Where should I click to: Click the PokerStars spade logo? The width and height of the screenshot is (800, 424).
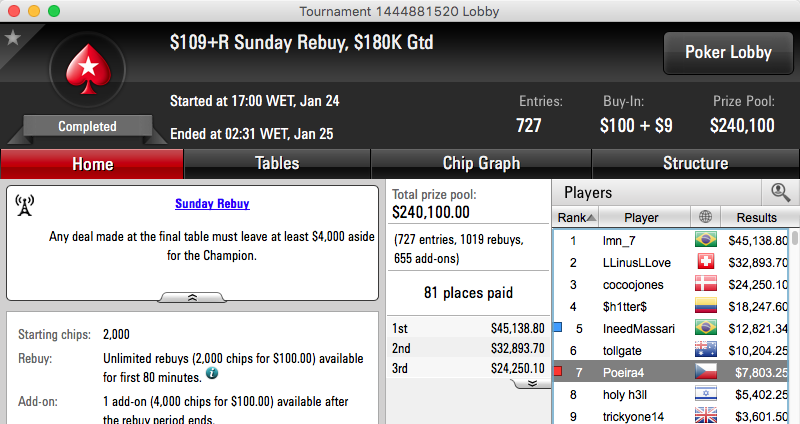pyautogui.click(x=88, y=69)
